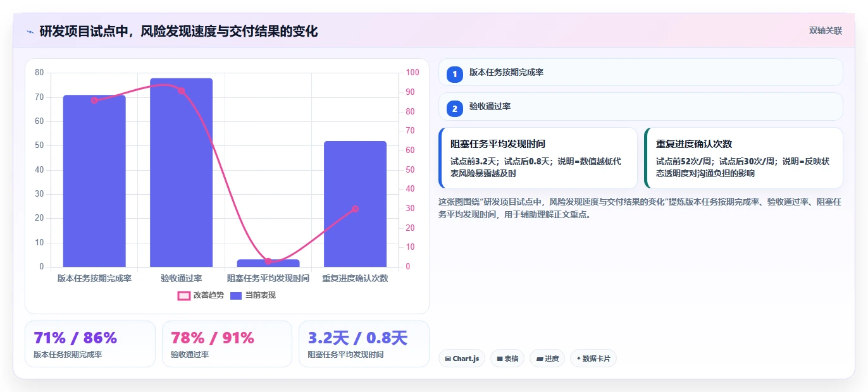The image size is (868, 392).
Task: Click the trend line point above 验收通过率
Action: (x=181, y=90)
